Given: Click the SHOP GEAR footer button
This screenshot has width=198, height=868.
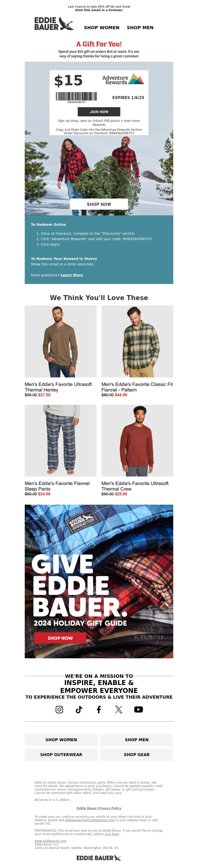Looking at the screenshot, I should tap(137, 754).
